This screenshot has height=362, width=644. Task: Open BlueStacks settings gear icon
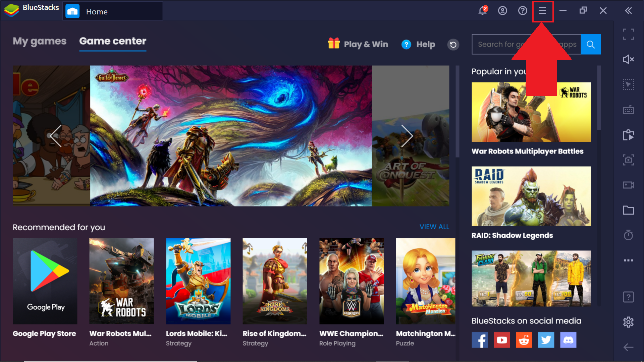pyautogui.click(x=629, y=322)
